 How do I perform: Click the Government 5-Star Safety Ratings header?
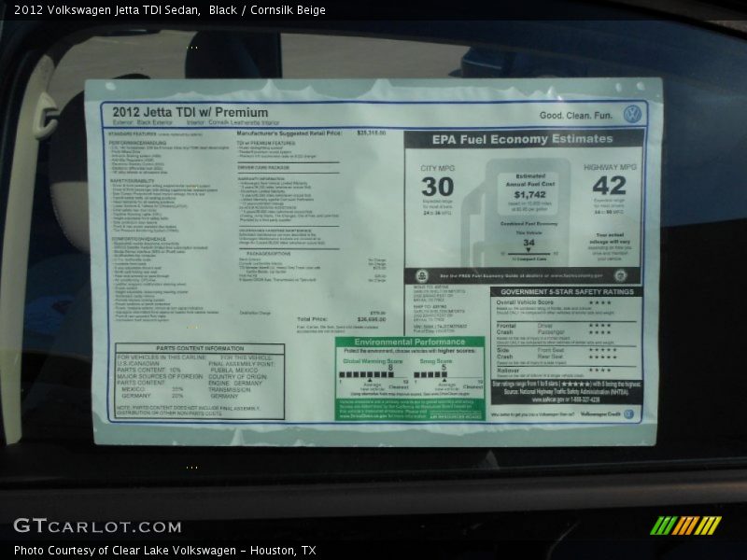tap(566, 291)
